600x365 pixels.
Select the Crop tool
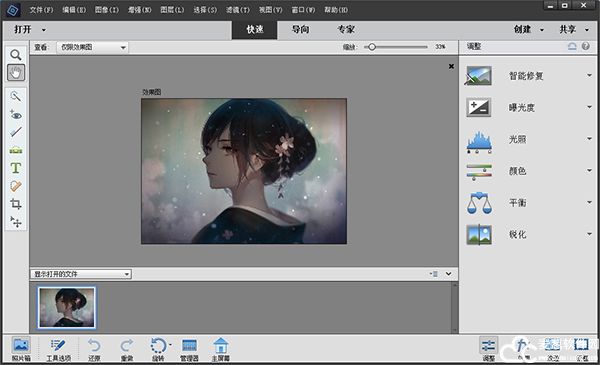(16, 204)
